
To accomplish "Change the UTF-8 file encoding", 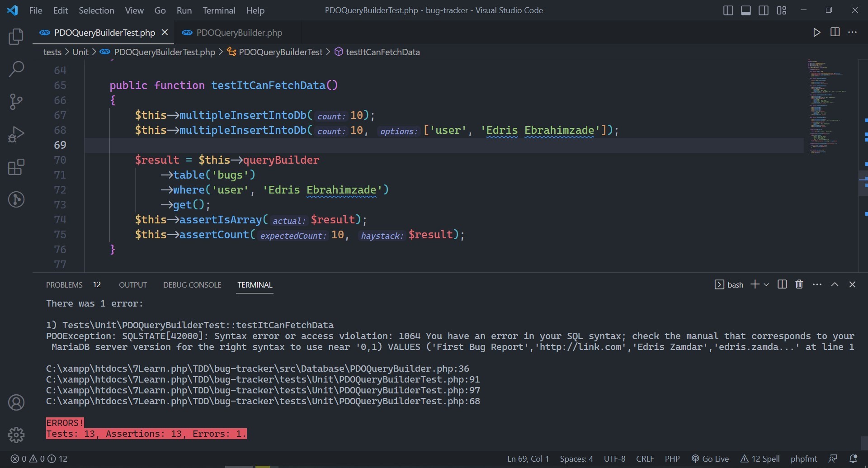I will 615,459.
